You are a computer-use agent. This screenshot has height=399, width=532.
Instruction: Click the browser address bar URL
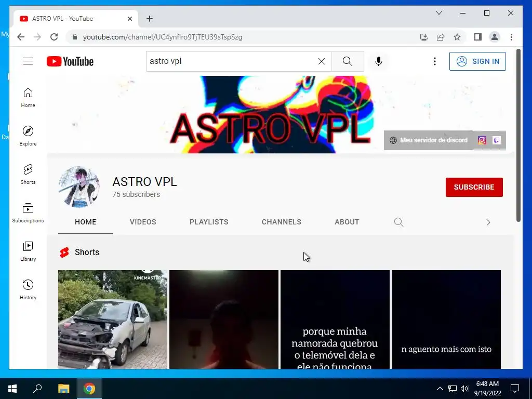[x=163, y=37]
